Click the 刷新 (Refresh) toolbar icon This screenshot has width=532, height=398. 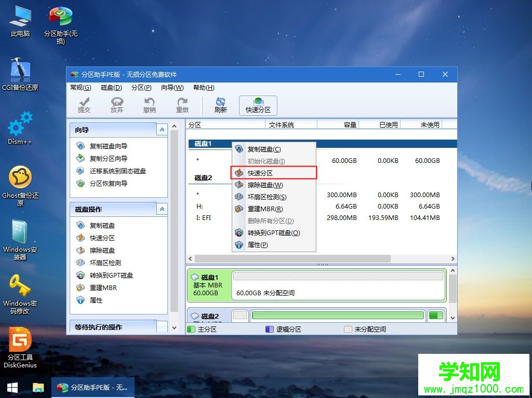pos(220,105)
